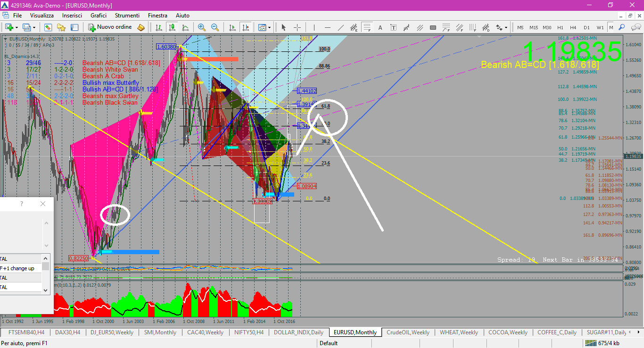Open the File menu
Viewport: 644px width, 348px height.
click(x=17, y=16)
